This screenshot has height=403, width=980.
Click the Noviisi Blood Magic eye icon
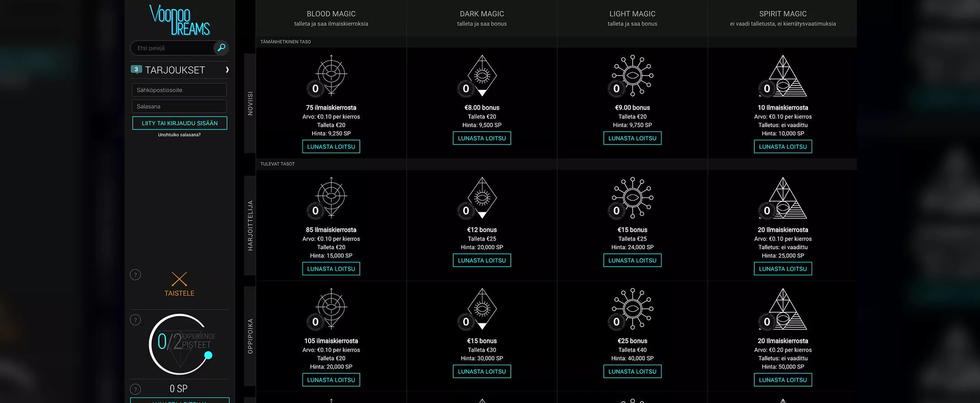point(331,75)
